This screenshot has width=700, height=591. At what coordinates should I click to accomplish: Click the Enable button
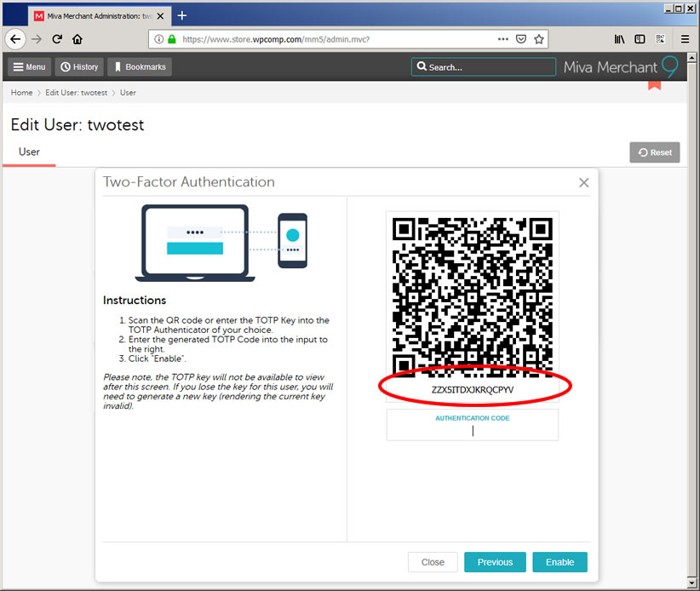pyautogui.click(x=559, y=562)
